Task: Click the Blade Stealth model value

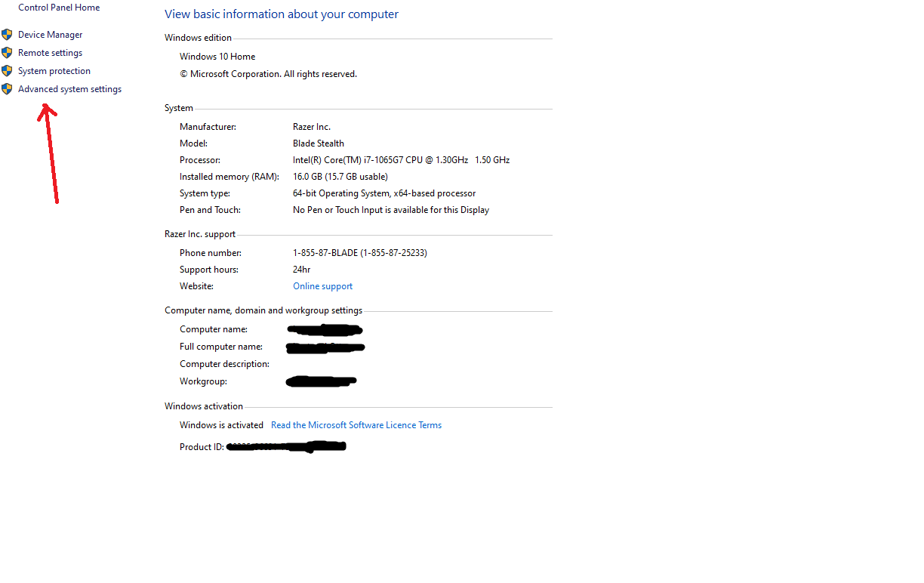Action: pyautogui.click(x=319, y=143)
